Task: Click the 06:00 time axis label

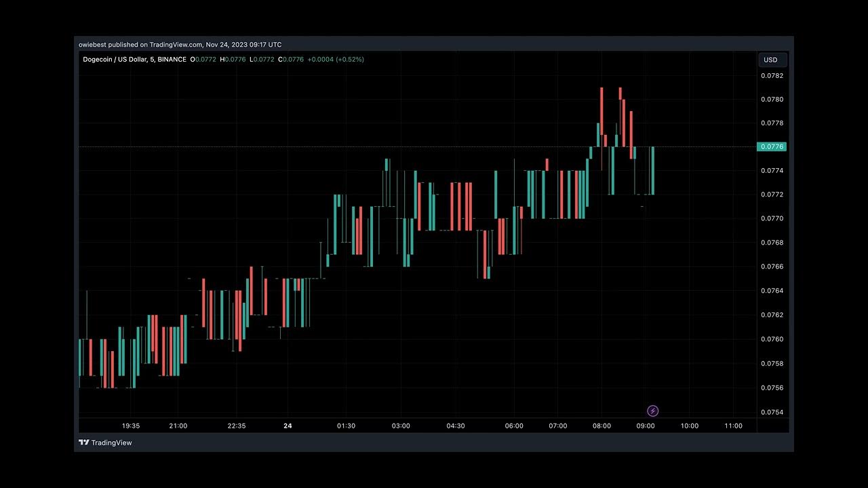Action: [514, 426]
